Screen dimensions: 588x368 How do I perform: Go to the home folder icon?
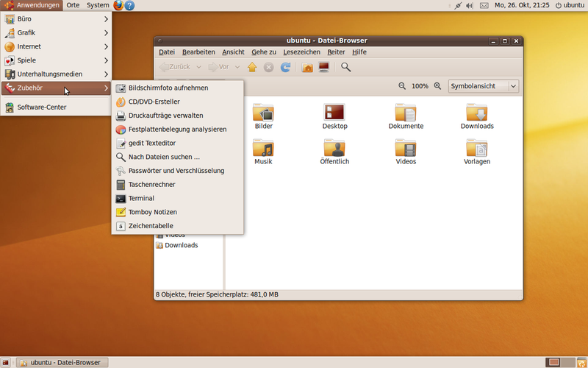[307, 67]
